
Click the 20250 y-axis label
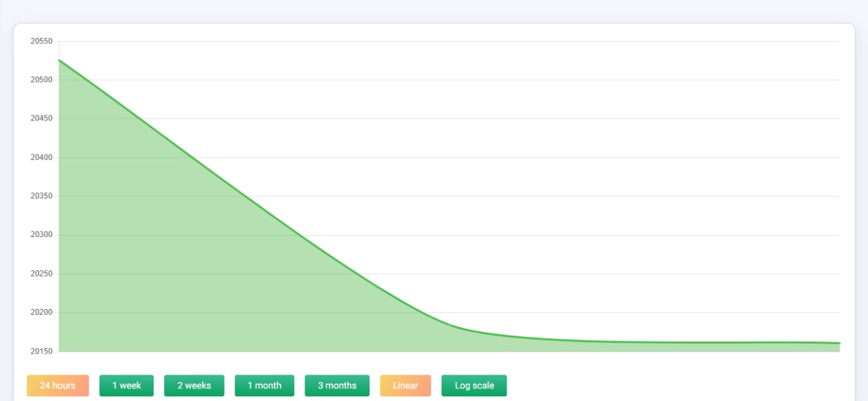(x=41, y=274)
